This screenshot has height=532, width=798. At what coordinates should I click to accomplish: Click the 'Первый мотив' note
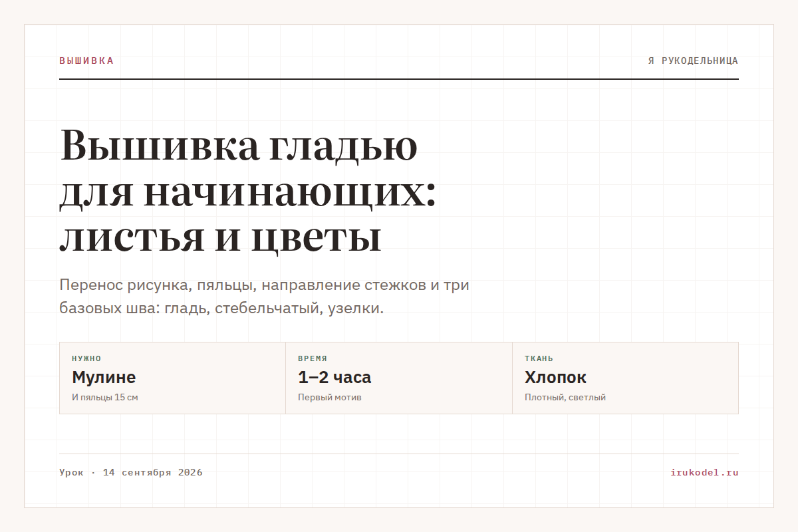click(330, 398)
